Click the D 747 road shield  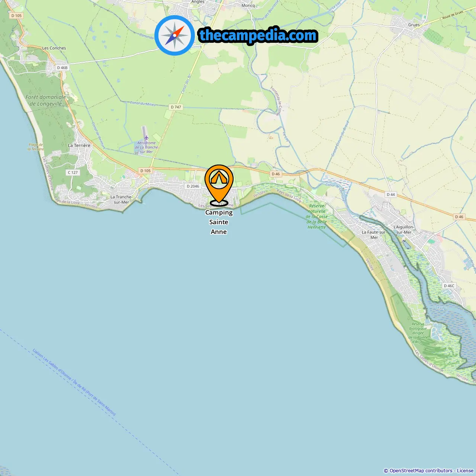[x=176, y=107]
